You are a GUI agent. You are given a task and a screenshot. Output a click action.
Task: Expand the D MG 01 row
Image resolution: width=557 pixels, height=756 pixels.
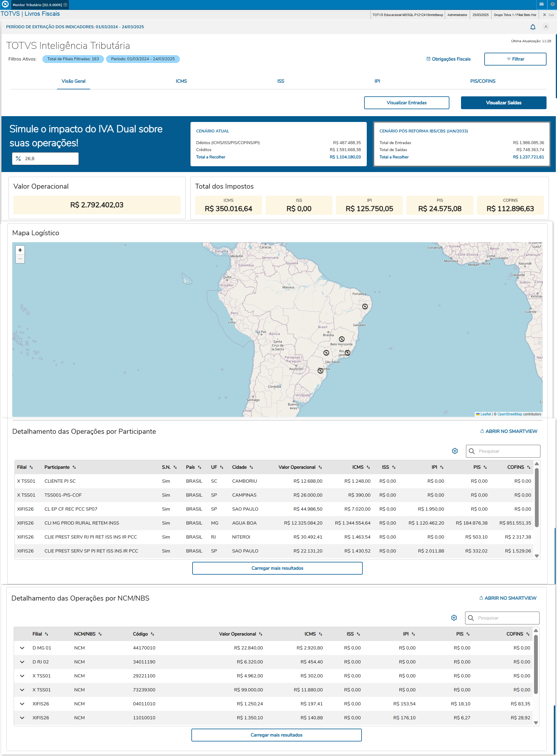(x=22, y=648)
